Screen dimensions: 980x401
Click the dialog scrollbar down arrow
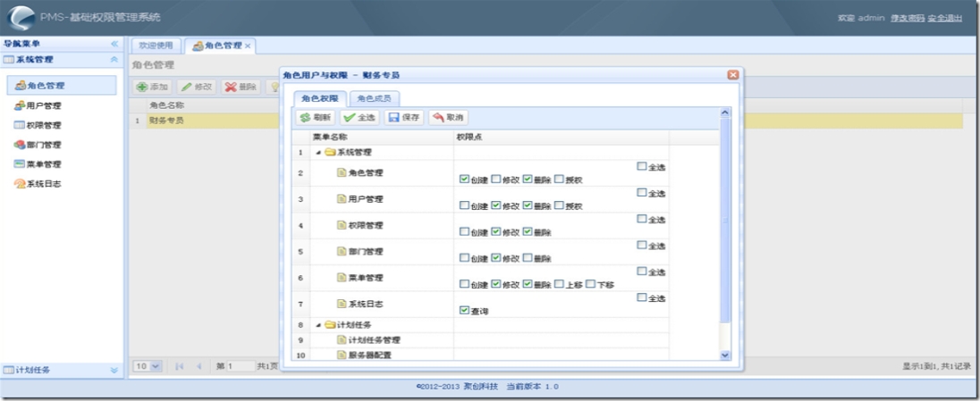725,355
